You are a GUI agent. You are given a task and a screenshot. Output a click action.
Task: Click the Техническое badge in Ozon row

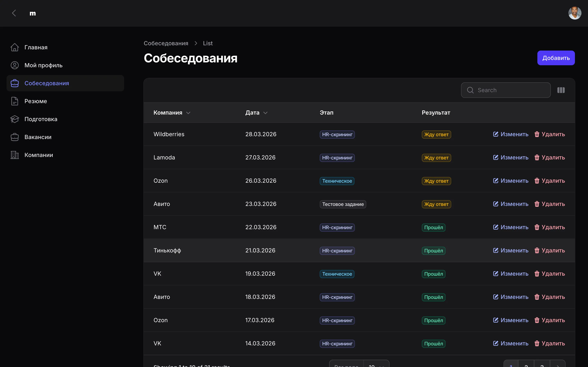pyautogui.click(x=337, y=181)
